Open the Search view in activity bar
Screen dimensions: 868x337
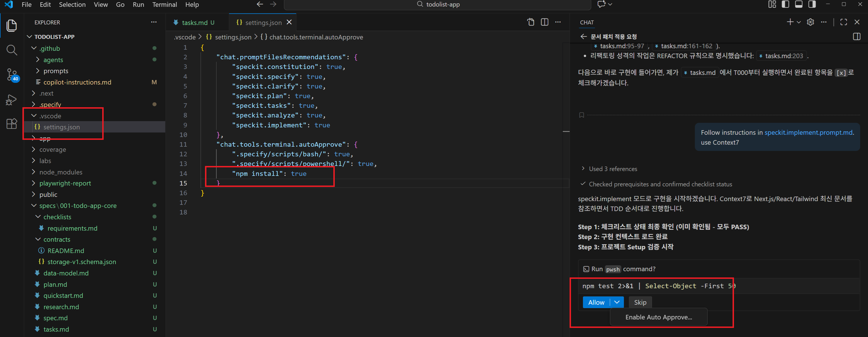tap(11, 50)
